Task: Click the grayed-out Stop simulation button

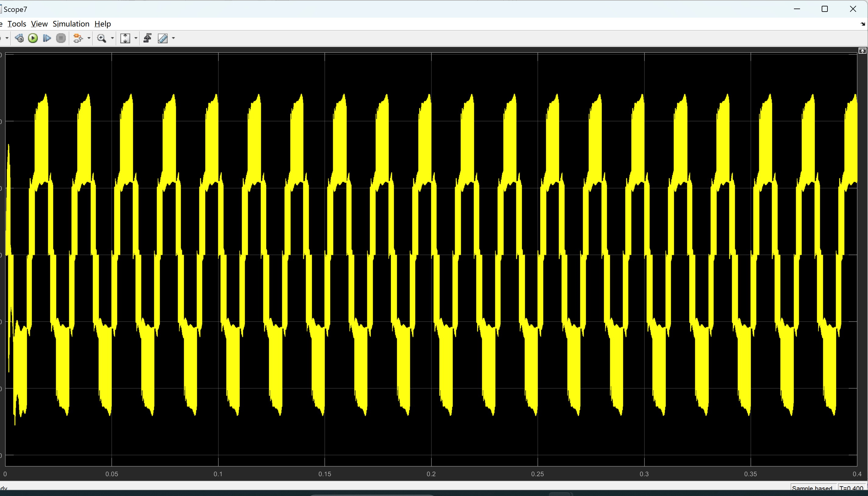Action: [x=61, y=38]
